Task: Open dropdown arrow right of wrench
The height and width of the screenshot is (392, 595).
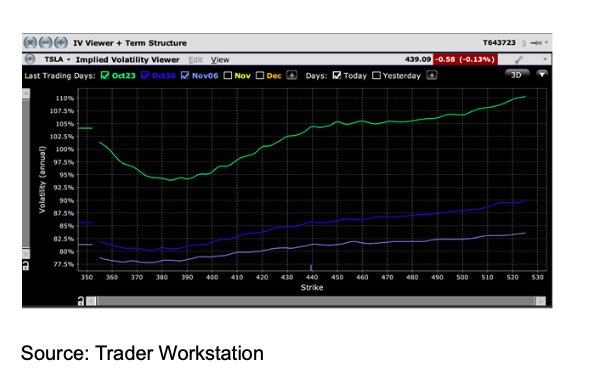Action: 545,59
